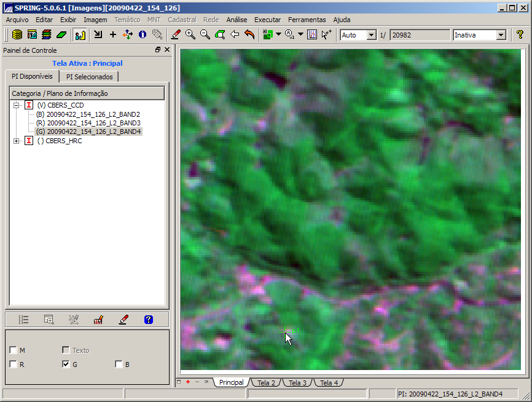Open the Imagem menu
532x402 pixels.
tap(95, 20)
